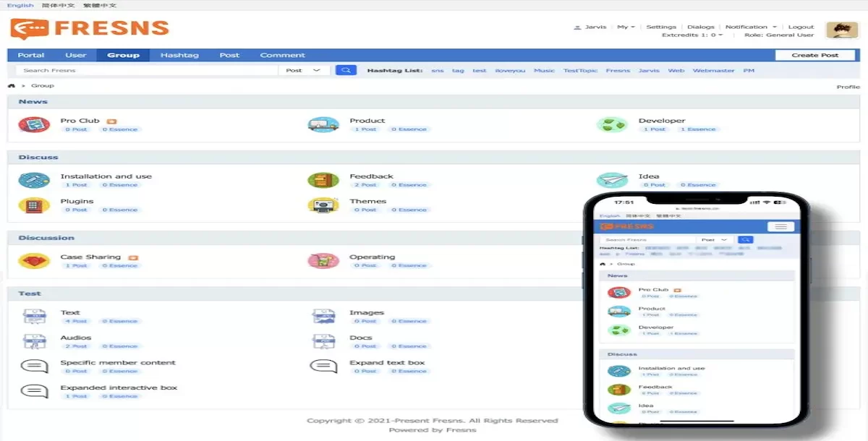Select the iloveyou hashtag link
The image size is (868, 441).
coord(510,71)
